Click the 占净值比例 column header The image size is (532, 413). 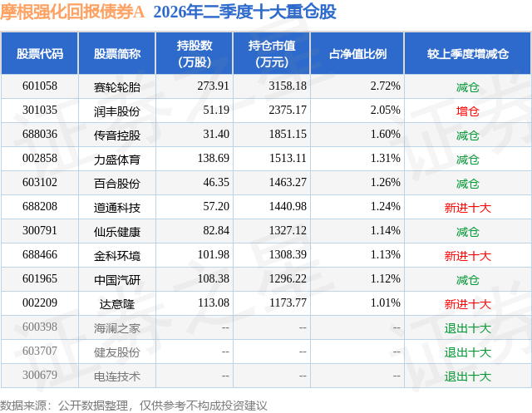tap(357, 53)
